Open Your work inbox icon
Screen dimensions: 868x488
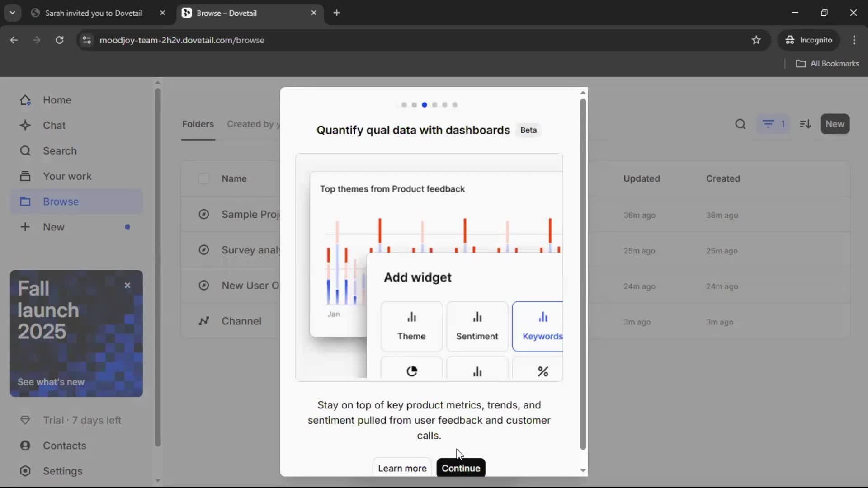coord(25,176)
